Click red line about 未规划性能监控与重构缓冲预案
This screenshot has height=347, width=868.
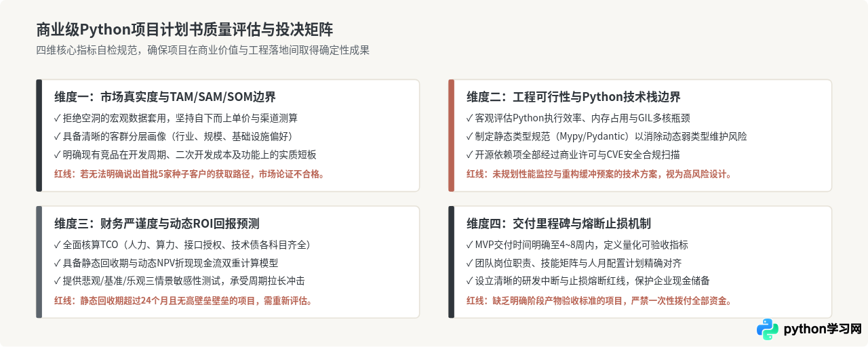pos(600,173)
